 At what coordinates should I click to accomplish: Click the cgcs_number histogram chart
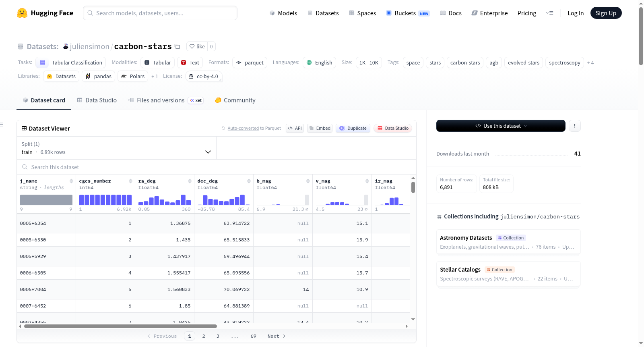[105, 200]
